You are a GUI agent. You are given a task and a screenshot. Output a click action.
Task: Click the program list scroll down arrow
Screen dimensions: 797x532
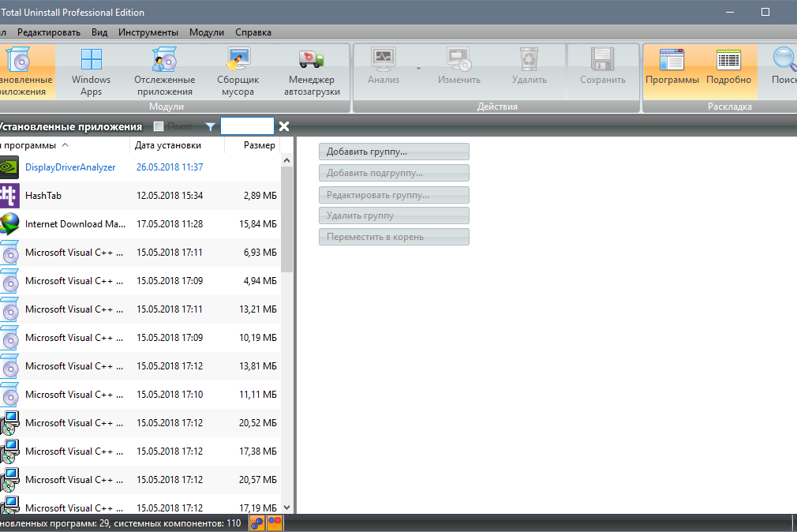pyautogui.click(x=286, y=508)
